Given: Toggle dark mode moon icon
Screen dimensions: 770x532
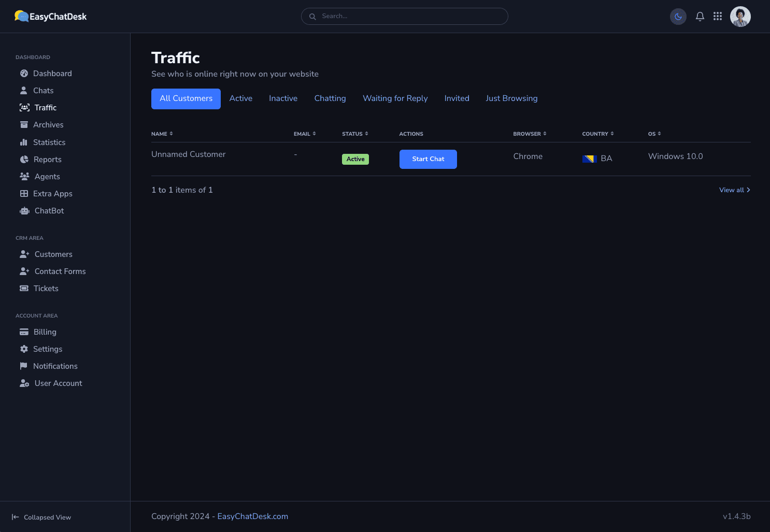Looking at the screenshot, I should (678, 17).
